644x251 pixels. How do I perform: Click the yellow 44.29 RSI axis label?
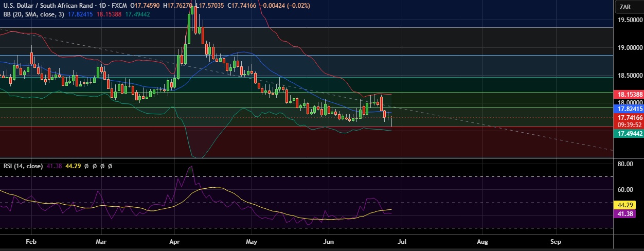point(625,204)
